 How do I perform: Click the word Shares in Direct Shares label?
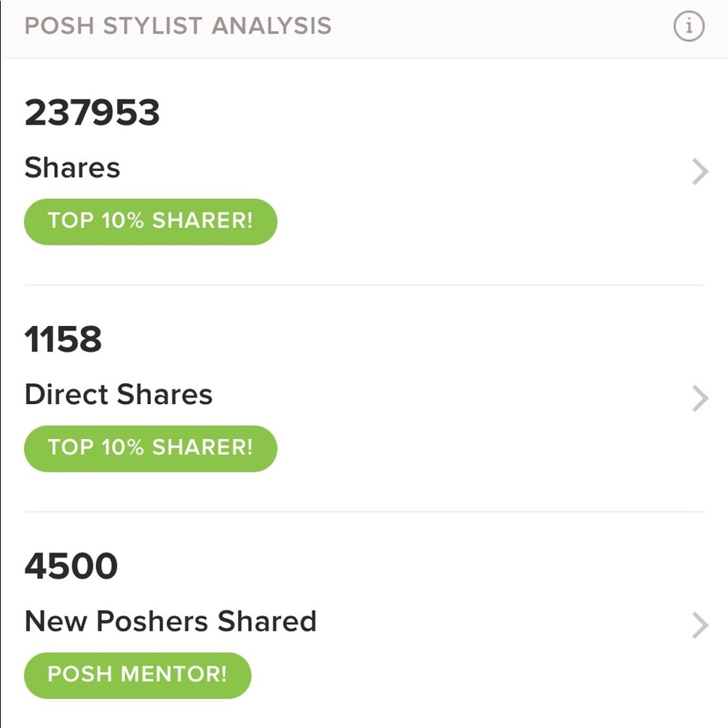point(165,395)
